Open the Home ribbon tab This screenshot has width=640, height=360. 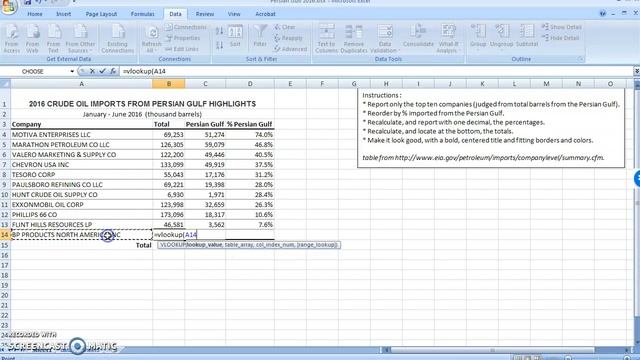pos(35,14)
